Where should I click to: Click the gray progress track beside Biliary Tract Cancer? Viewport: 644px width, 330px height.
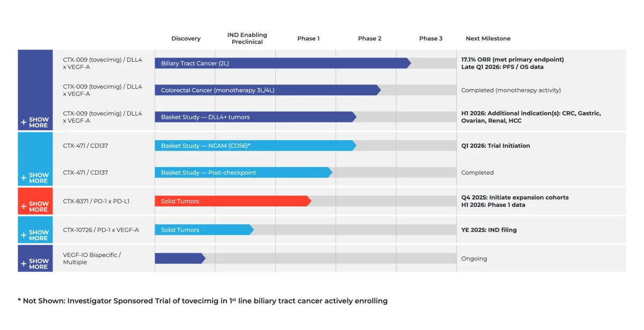435,63
